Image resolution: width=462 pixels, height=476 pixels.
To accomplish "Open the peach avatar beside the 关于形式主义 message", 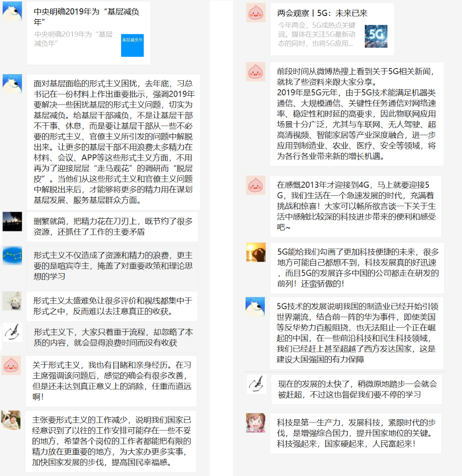I will coord(11,365).
